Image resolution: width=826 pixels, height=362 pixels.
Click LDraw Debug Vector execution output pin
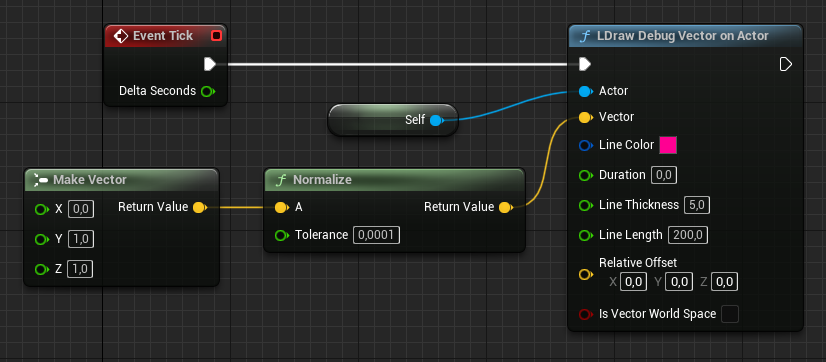coord(785,64)
